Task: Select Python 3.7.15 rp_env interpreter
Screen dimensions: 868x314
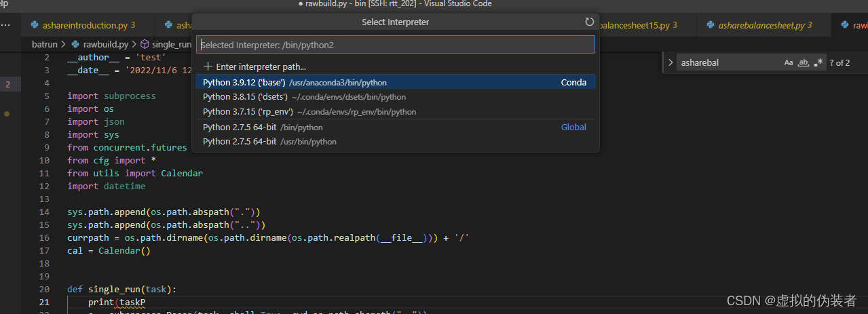Action: (x=396, y=111)
